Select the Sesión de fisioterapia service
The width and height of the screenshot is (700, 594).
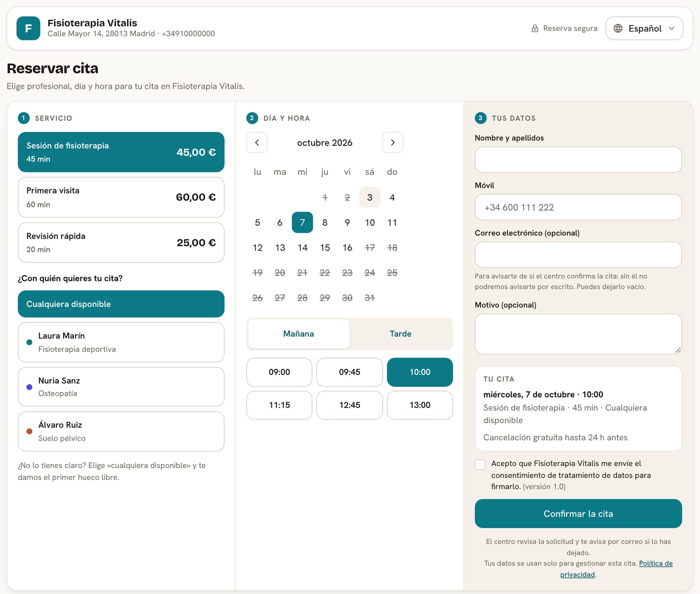click(121, 152)
